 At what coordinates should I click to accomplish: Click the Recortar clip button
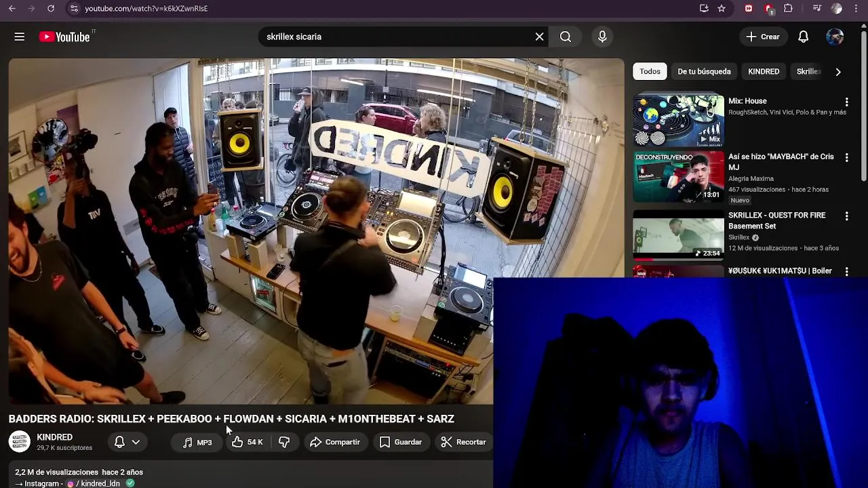point(463,442)
